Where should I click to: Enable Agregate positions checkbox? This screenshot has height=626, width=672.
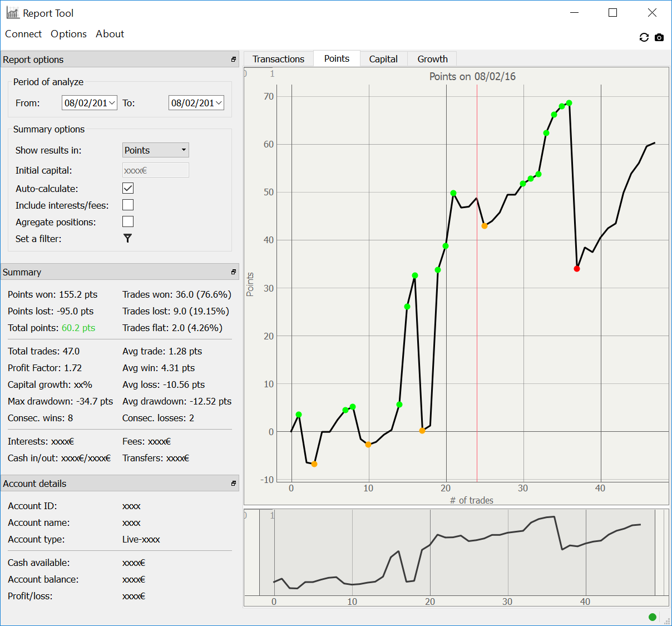pyautogui.click(x=128, y=221)
